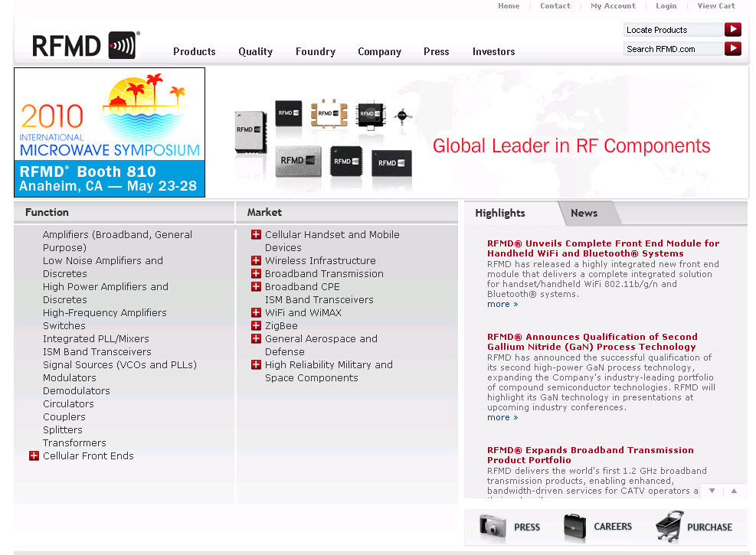The image size is (756, 555).
Task: Click the Search RFMD.com input field
Action: point(673,49)
